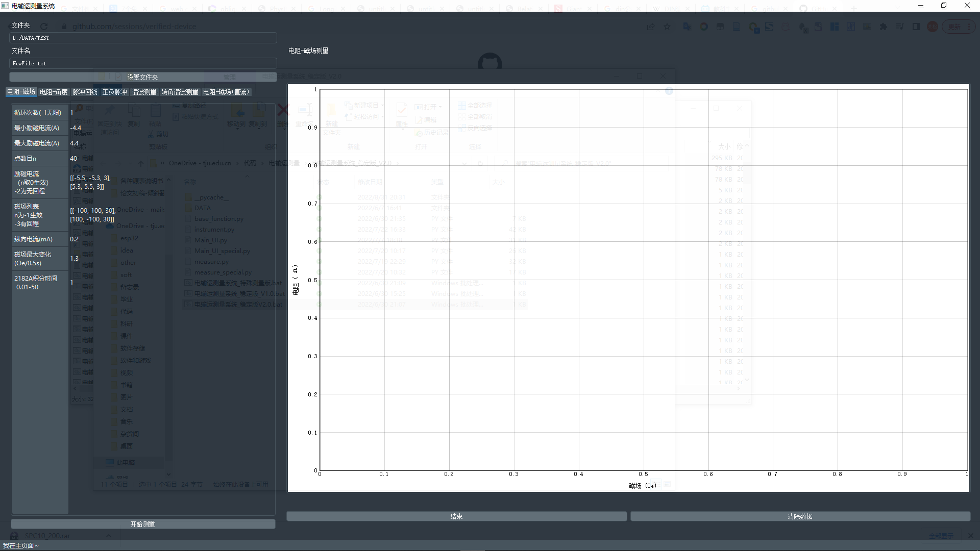Toggle the bookmark star in the address bar

click(x=668, y=26)
